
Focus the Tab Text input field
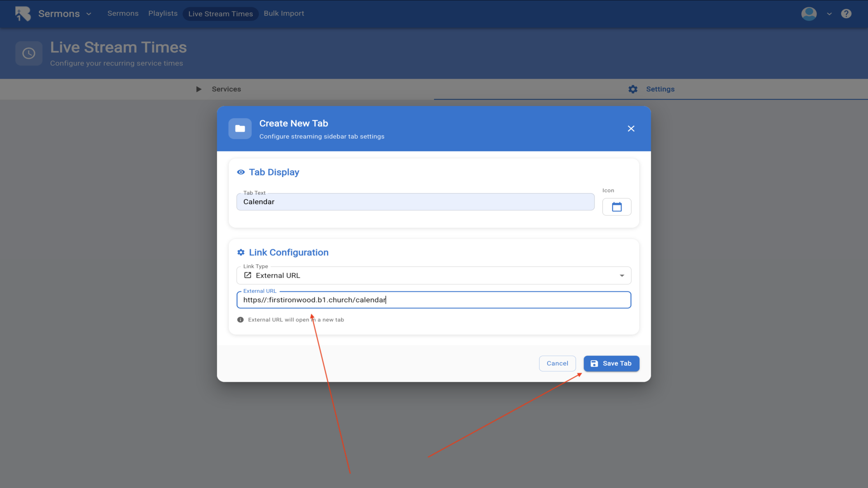(415, 202)
